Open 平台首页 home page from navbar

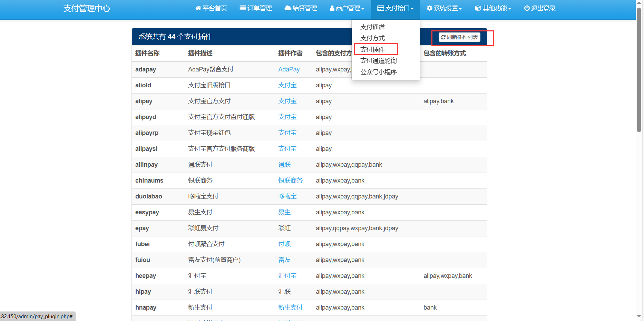pyautogui.click(x=211, y=8)
